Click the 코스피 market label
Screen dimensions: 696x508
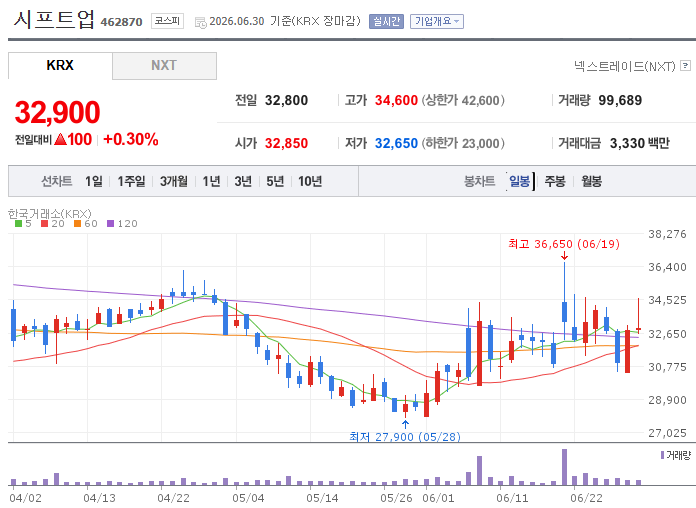[167, 21]
